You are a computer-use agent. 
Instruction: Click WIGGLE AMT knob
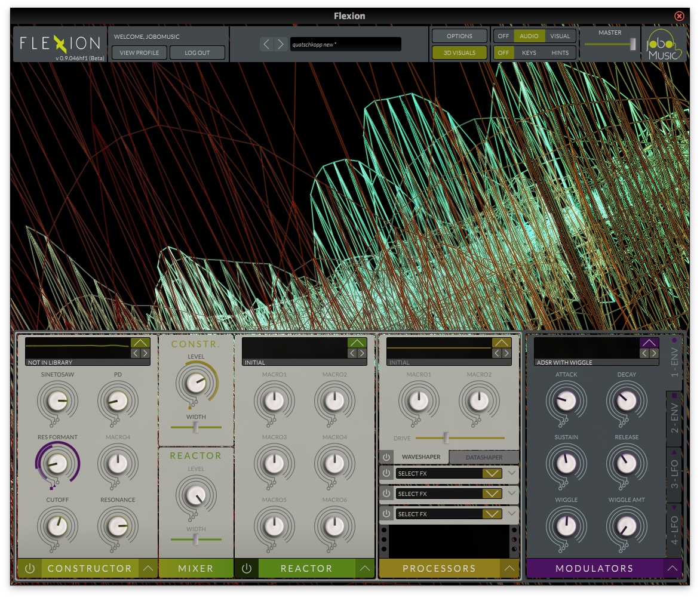pyautogui.click(x=627, y=526)
